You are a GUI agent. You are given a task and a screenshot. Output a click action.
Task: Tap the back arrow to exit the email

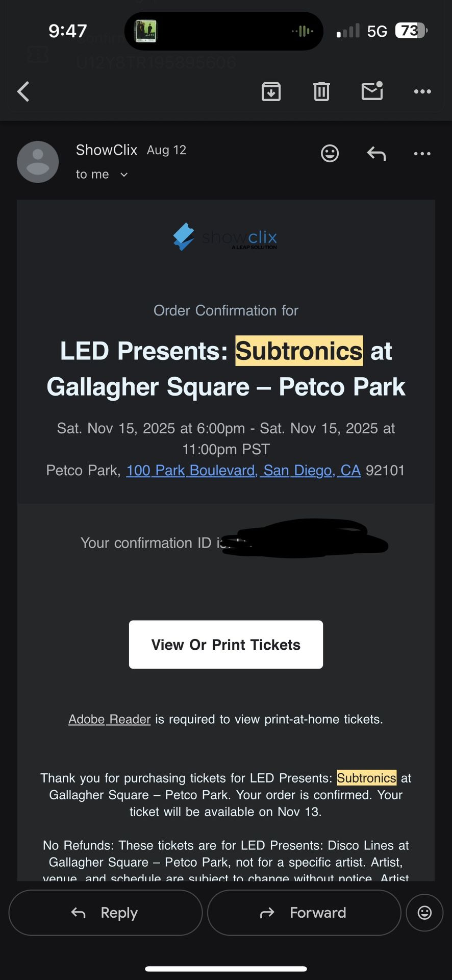[23, 91]
